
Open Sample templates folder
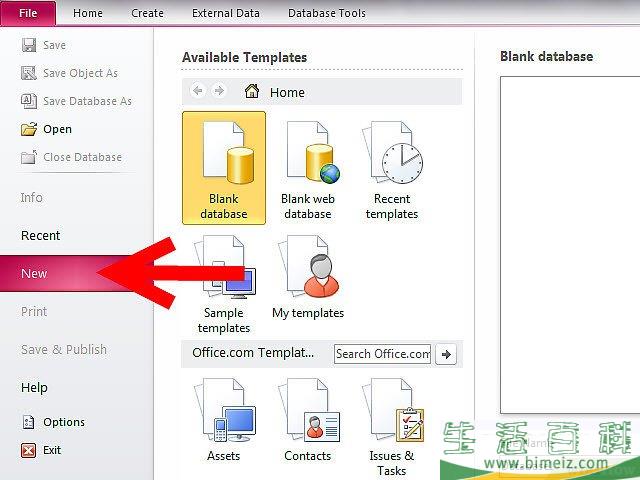coord(224,284)
